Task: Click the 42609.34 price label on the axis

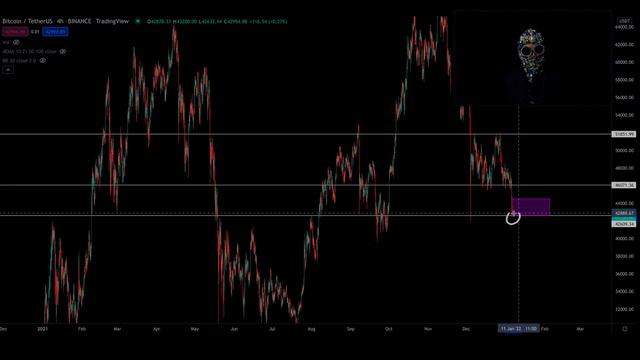Action: point(624,224)
